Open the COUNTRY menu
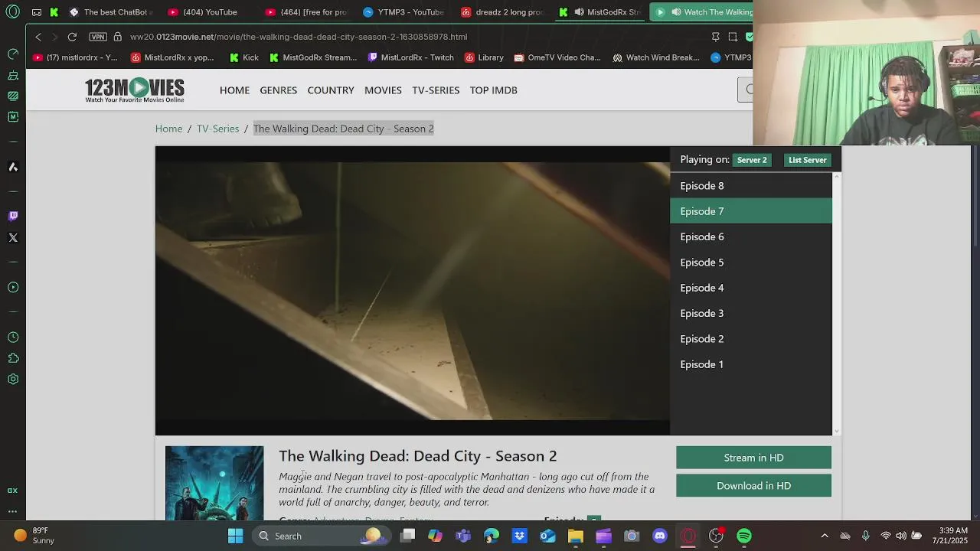The image size is (980, 551). [331, 90]
